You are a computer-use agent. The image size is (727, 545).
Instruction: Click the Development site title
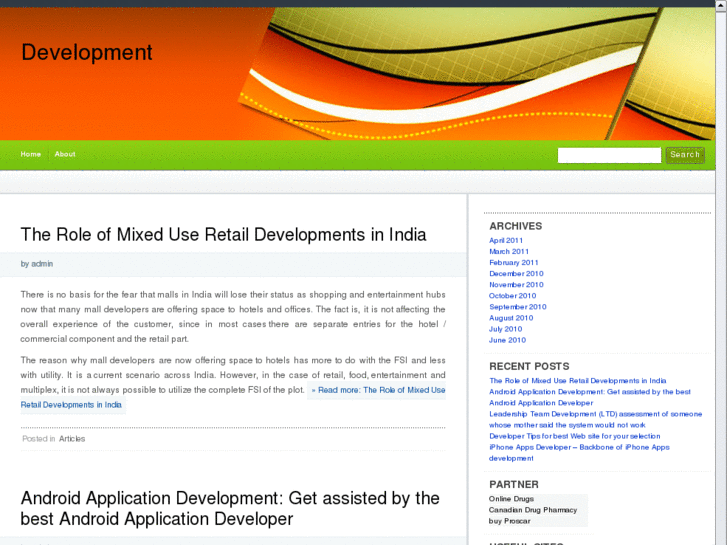coord(87,53)
